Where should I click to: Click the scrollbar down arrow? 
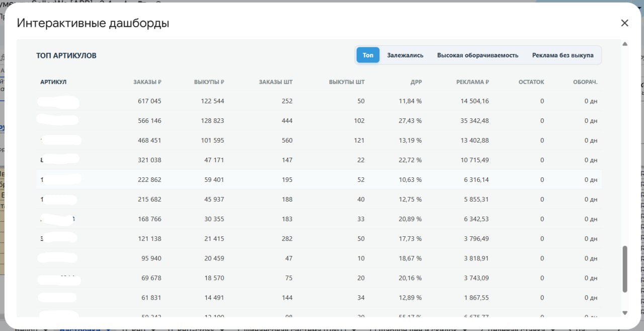coord(625,313)
